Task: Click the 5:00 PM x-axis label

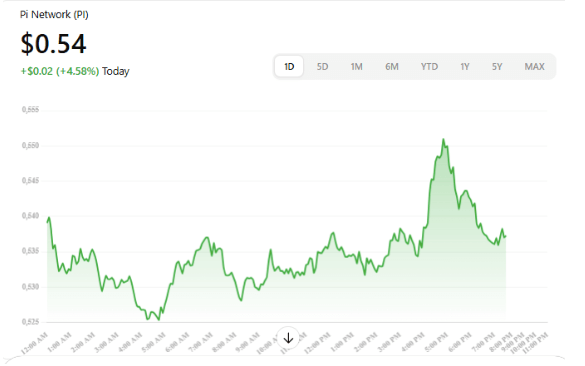Action: (x=436, y=343)
